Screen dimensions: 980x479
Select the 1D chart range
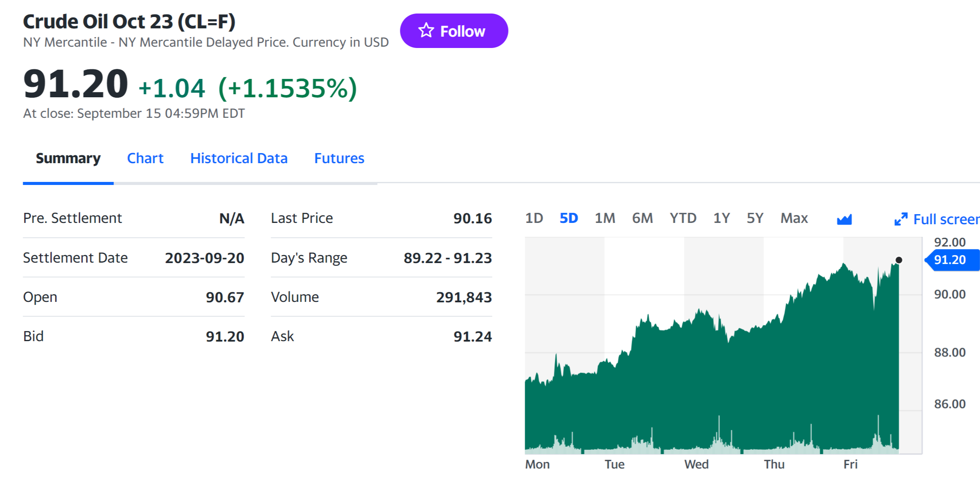pyautogui.click(x=534, y=218)
